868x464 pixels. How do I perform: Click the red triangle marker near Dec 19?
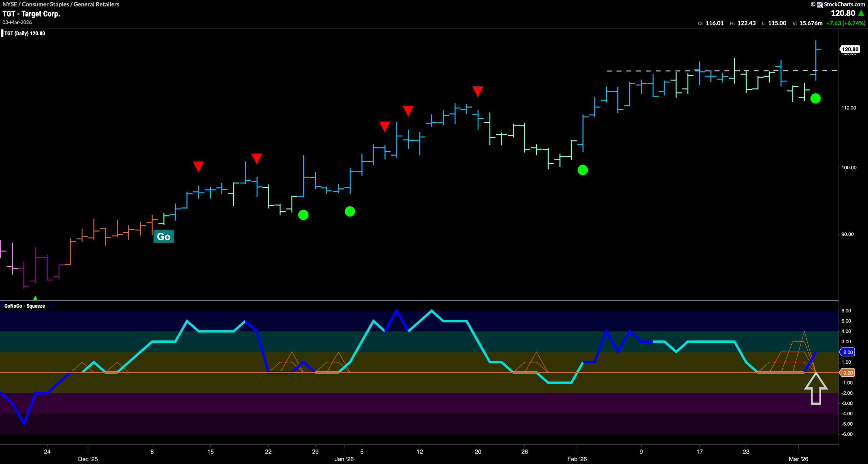[x=257, y=158]
